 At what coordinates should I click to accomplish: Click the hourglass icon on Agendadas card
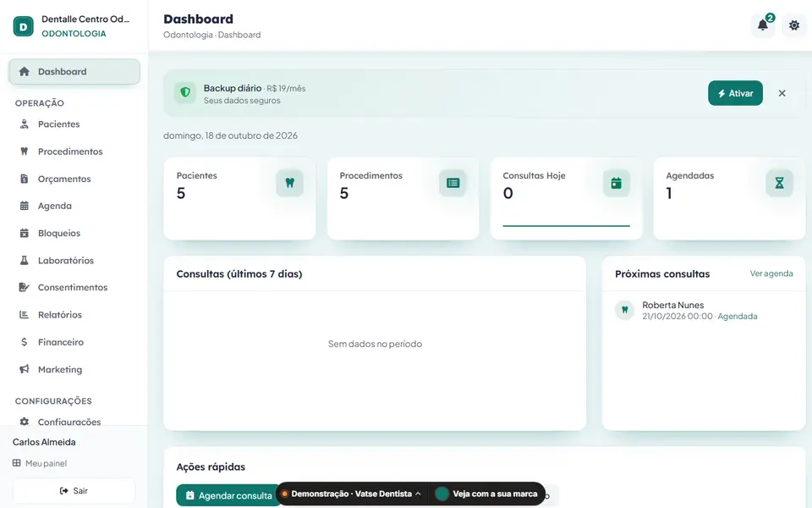[x=779, y=183]
